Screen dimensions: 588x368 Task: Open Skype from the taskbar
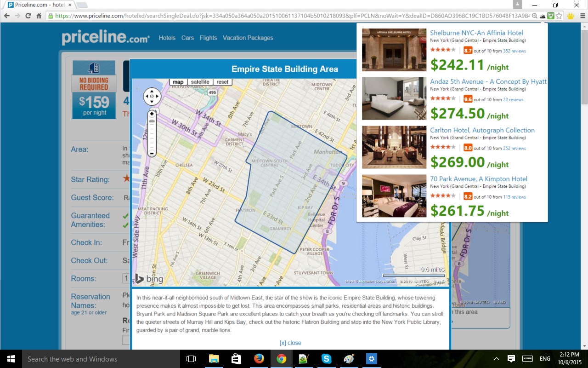[326, 359]
